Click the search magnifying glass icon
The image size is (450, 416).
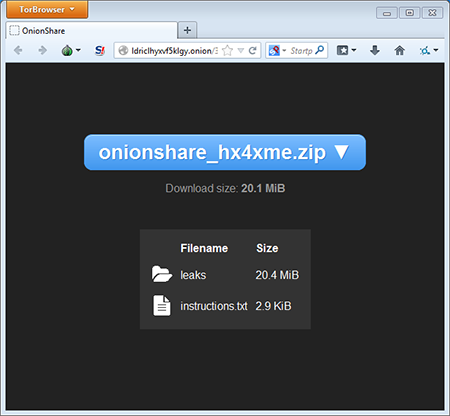(320, 50)
